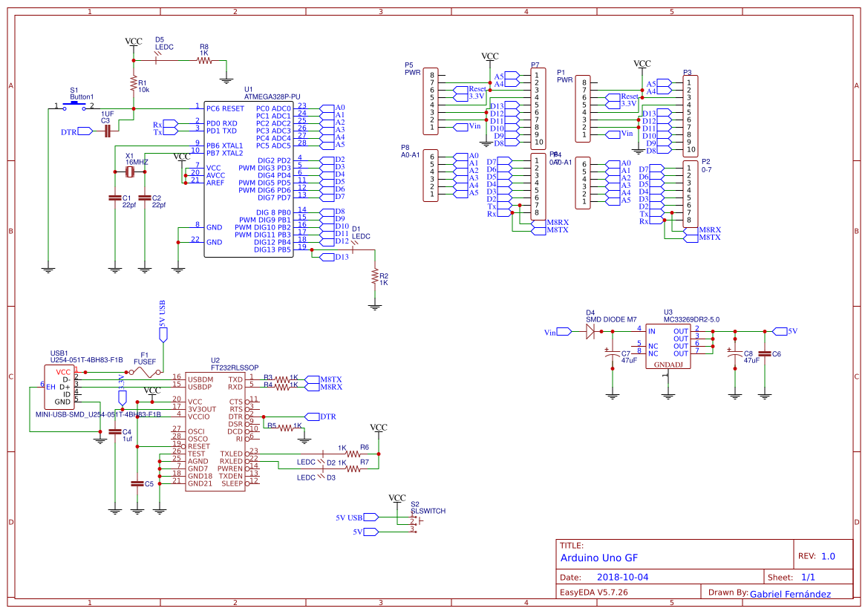The width and height of the screenshot is (868, 614).
Task: Click the ground symbol below R8
Action: click(x=226, y=80)
